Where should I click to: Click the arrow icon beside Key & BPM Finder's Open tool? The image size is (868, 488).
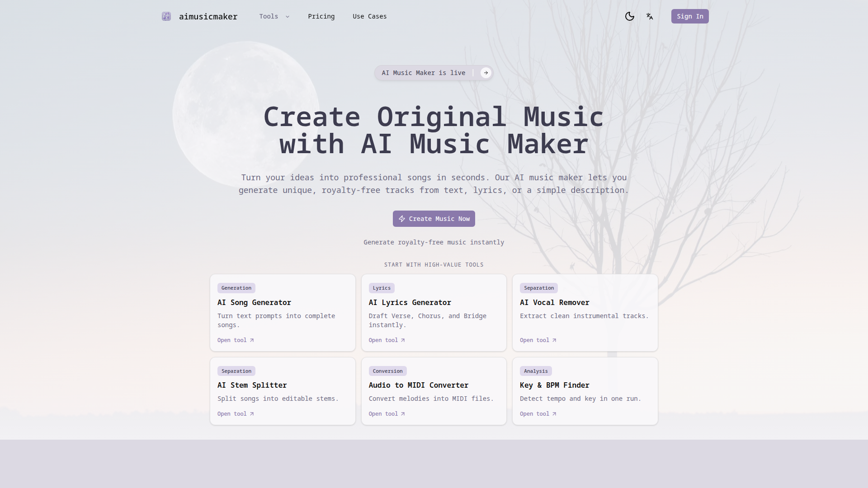pyautogui.click(x=554, y=414)
